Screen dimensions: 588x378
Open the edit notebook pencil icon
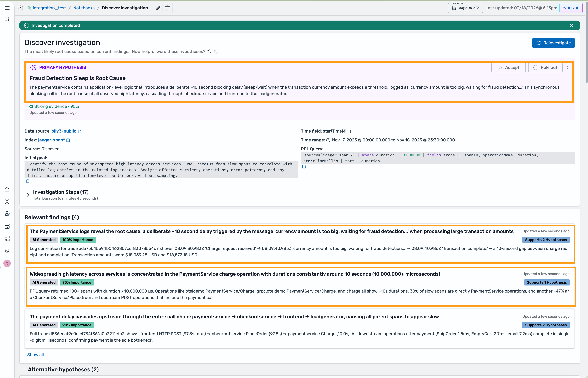pyautogui.click(x=158, y=8)
